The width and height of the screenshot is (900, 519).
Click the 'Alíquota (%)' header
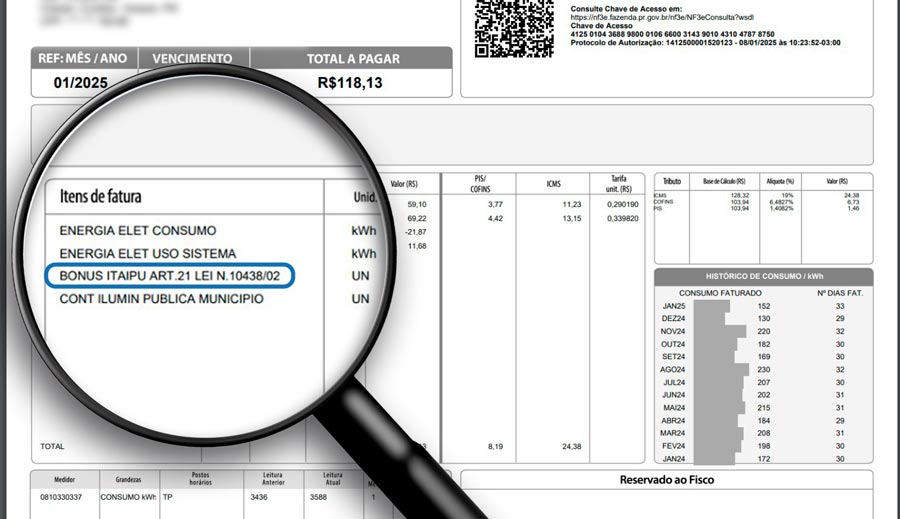click(x=780, y=181)
